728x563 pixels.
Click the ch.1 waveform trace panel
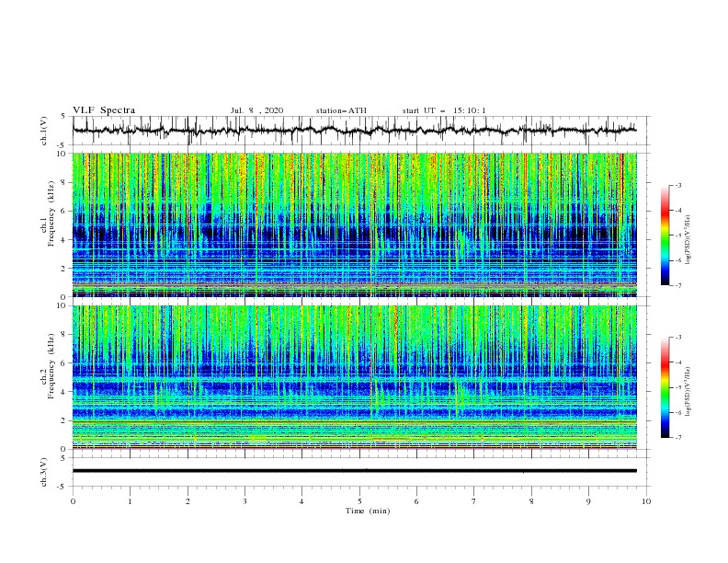360,131
